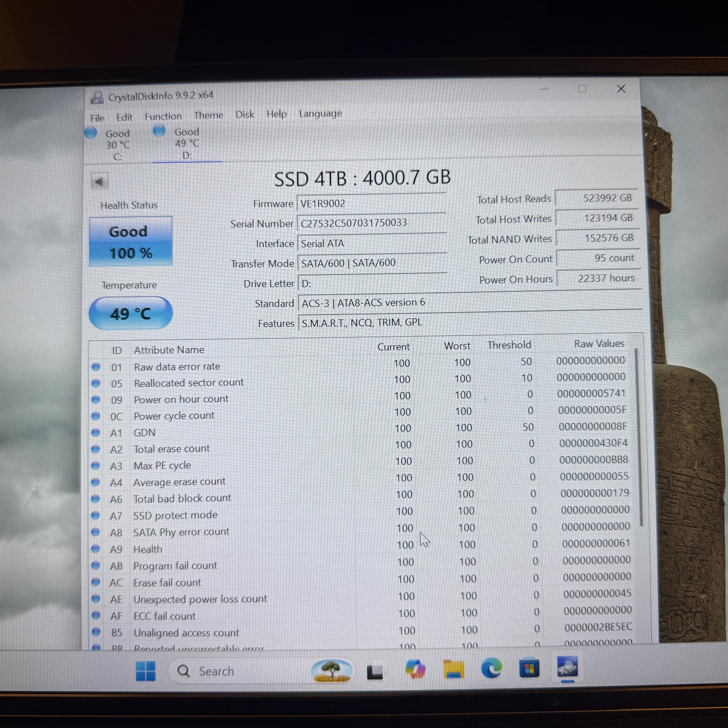Click Total NAND Writes value 152576 GB
This screenshot has width=728, height=728.
[x=597, y=238]
